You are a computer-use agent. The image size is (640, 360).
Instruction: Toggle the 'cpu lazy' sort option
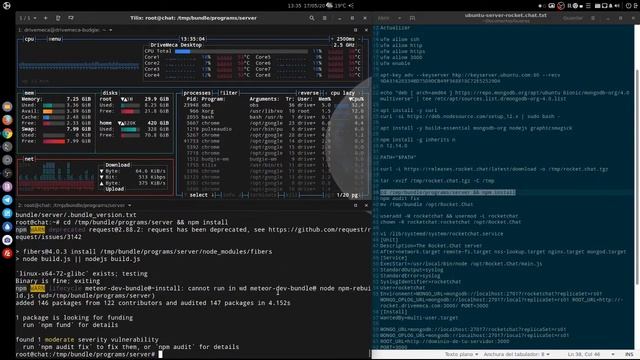(x=342, y=93)
